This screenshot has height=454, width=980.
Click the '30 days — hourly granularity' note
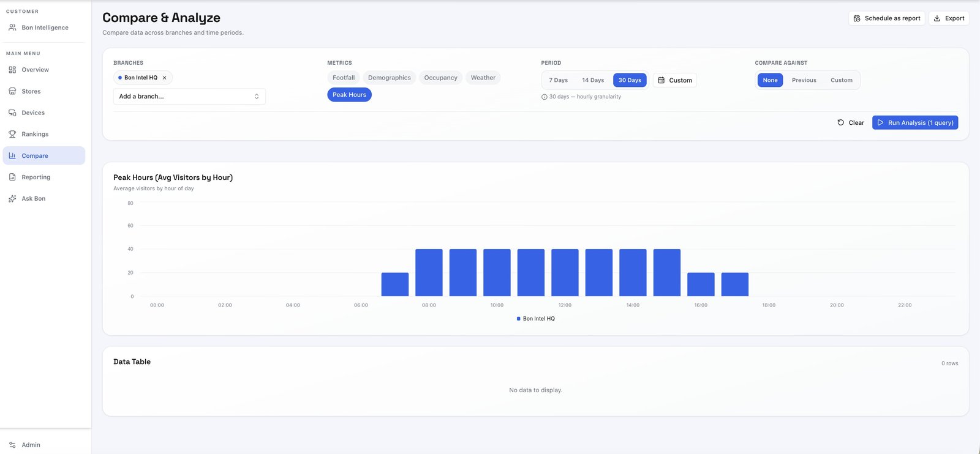(x=585, y=97)
